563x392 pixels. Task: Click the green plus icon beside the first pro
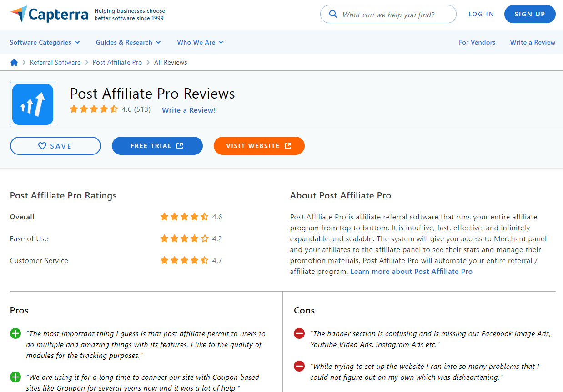coord(15,333)
